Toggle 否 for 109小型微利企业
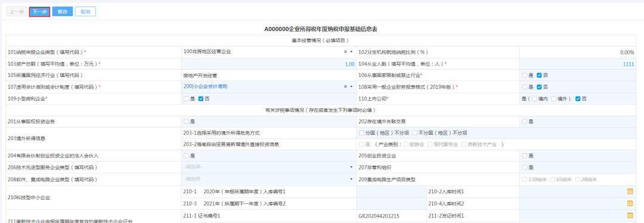The image size is (644, 223). tap(201, 98)
